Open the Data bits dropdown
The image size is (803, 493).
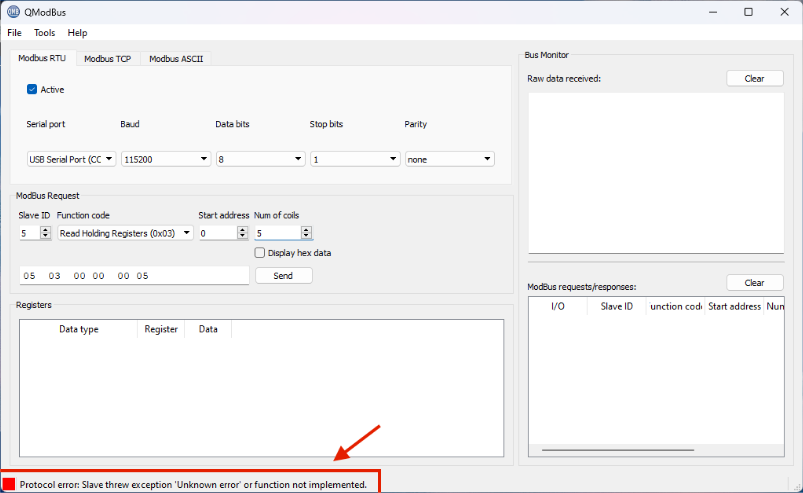pyautogui.click(x=261, y=159)
